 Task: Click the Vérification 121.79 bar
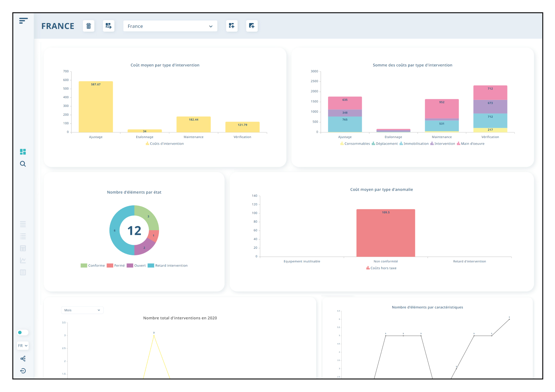(x=242, y=127)
